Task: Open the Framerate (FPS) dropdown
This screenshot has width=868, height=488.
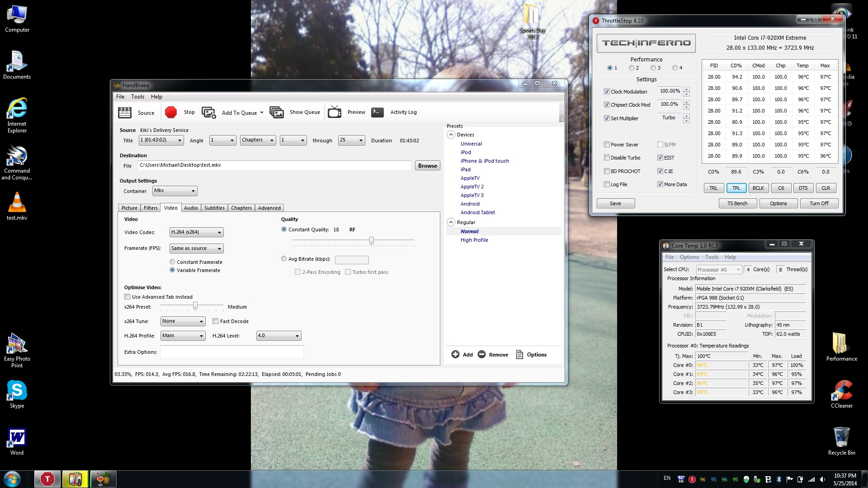Action: [x=196, y=249]
